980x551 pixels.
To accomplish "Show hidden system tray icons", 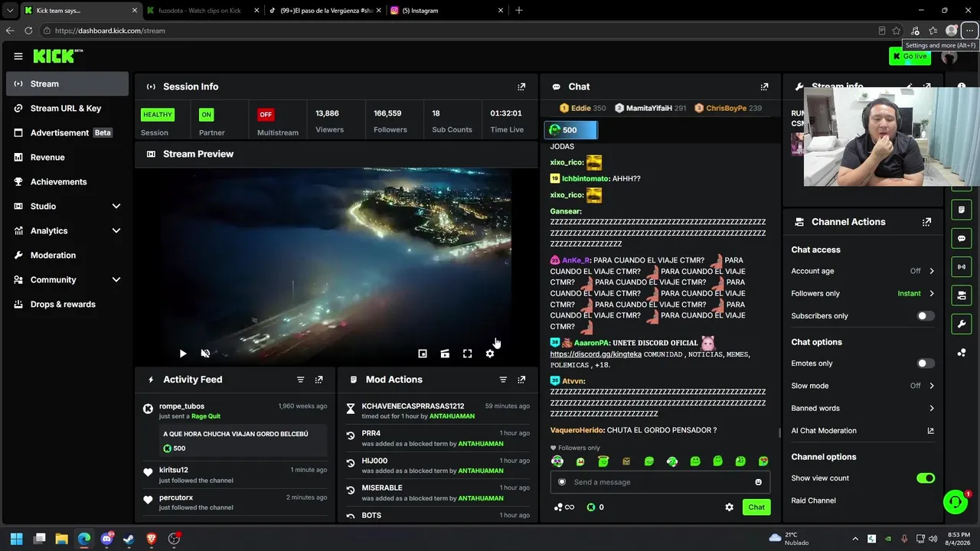I will 855,539.
